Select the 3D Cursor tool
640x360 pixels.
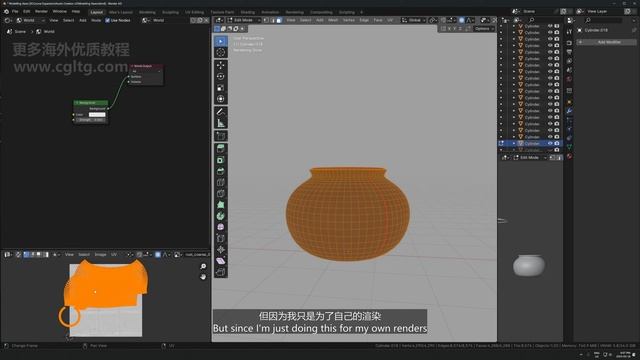point(221,52)
